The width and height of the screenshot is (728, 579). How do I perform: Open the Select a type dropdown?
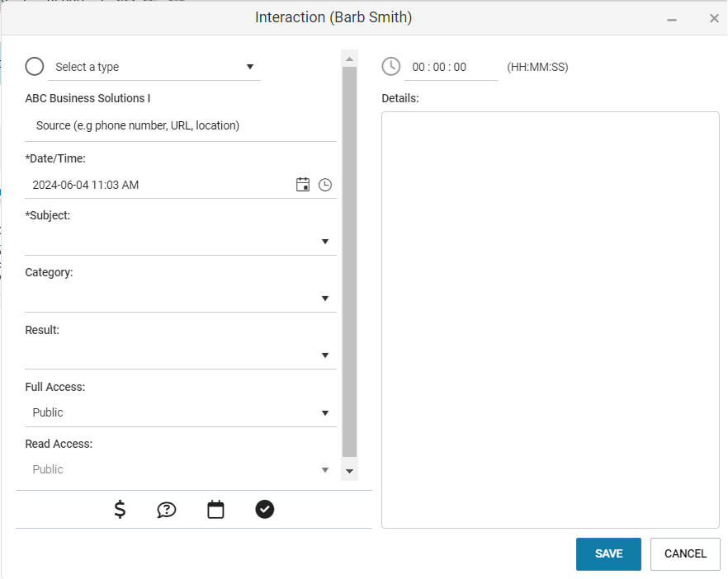(x=154, y=67)
